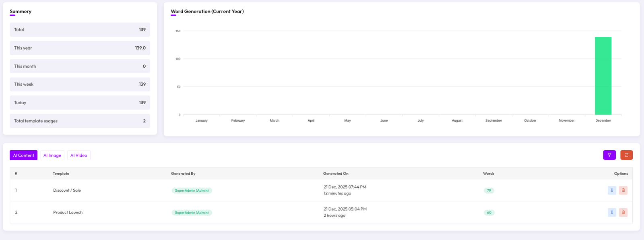
Task: View info for Discount / Sale row
Action: pos(612,190)
